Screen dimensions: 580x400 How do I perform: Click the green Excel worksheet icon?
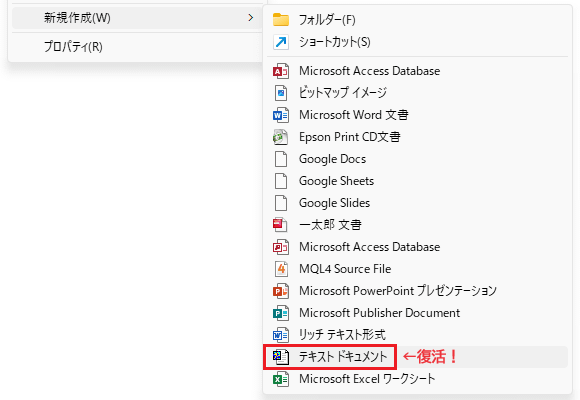coord(281,379)
